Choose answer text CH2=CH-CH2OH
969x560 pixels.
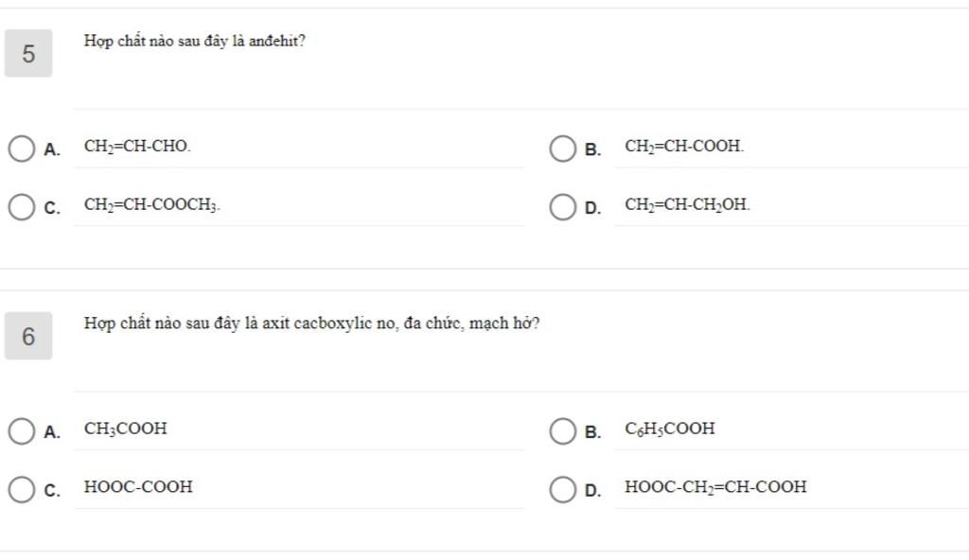click(x=687, y=204)
